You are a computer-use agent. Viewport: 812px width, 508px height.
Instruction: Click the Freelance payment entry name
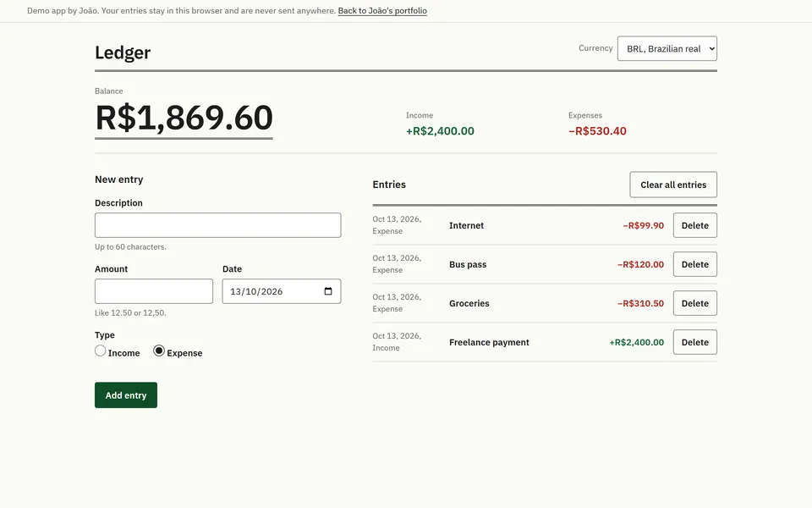489,342
